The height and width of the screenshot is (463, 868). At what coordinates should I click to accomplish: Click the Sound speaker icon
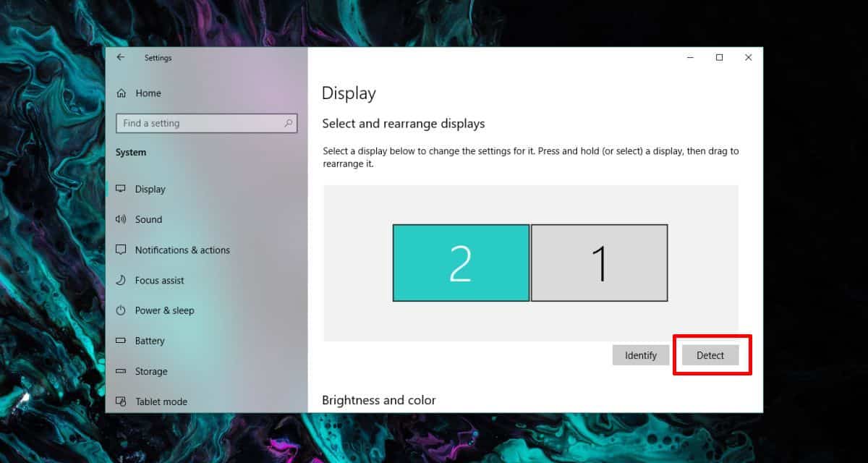(121, 219)
